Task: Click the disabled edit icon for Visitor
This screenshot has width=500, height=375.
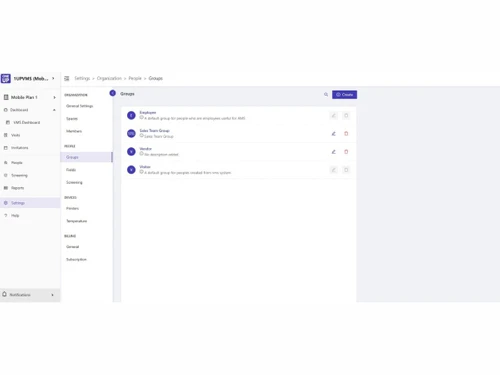Action: pos(333,170)
